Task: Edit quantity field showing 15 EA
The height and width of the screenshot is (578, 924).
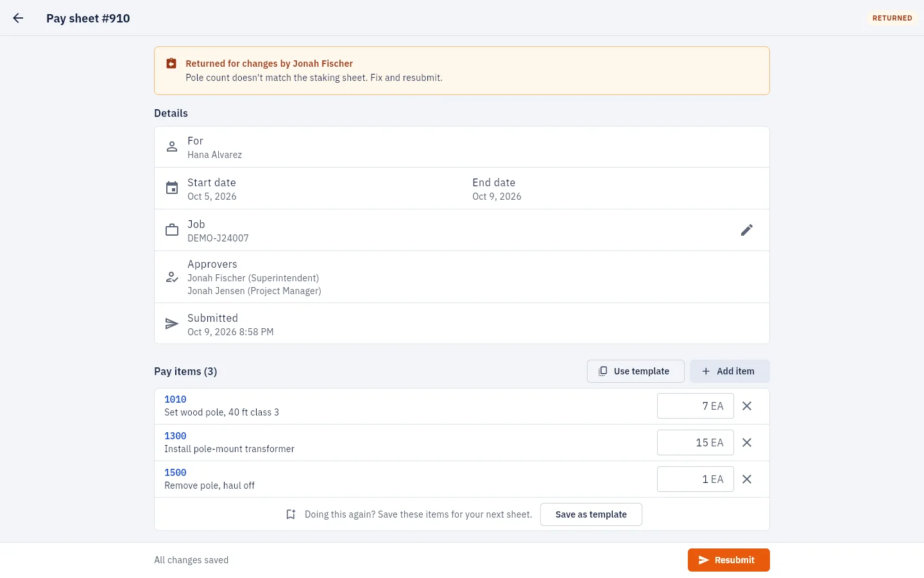Action: (x=695, y=442)
